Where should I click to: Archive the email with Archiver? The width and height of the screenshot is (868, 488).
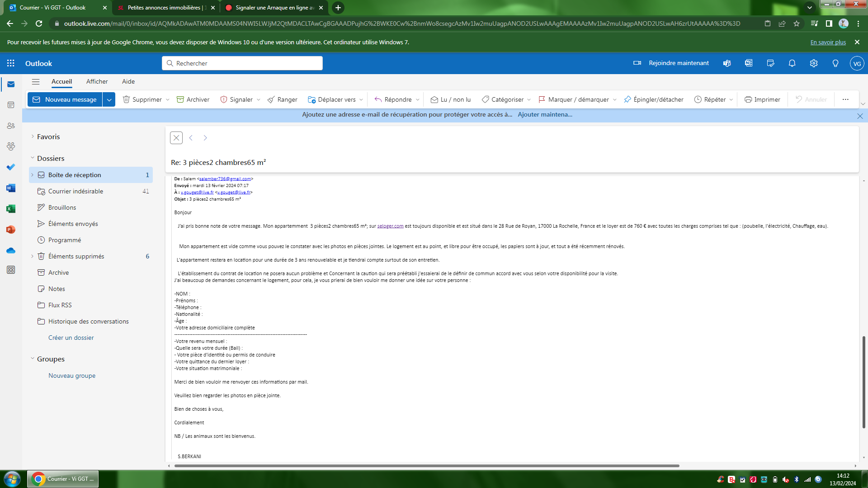coord(193,99)
